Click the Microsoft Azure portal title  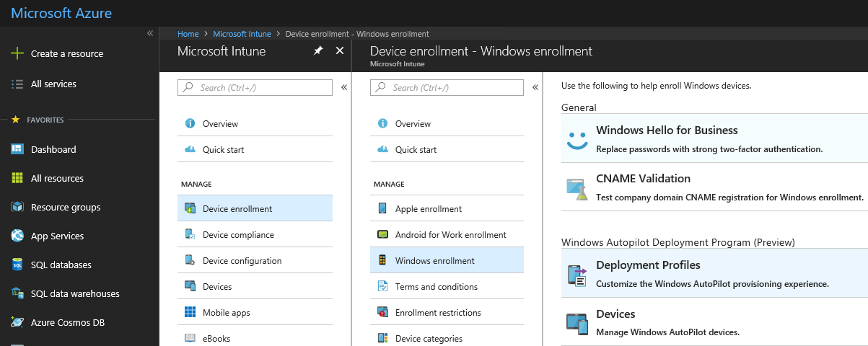click(61, 13)
